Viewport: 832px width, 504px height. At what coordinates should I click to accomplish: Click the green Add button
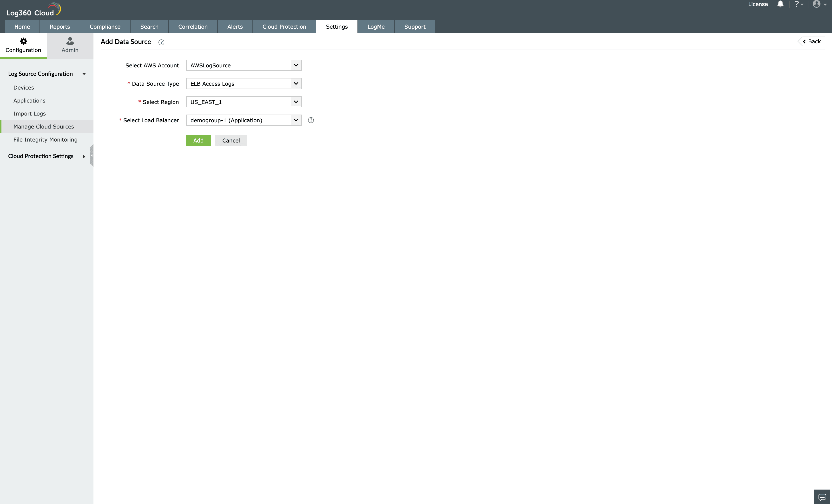pyautogui.click(x=198, y=140)
